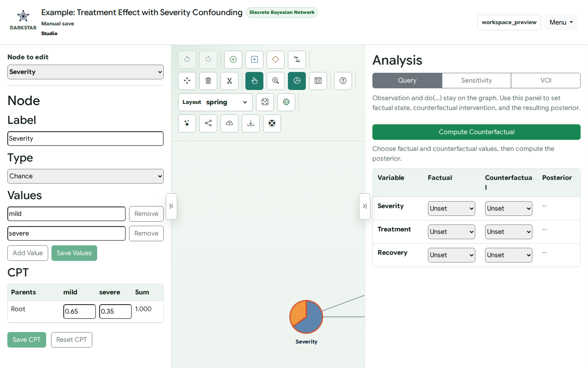The image size is (588, 368).
Task: Add a diamond utility node
Action: coord(276,60)
